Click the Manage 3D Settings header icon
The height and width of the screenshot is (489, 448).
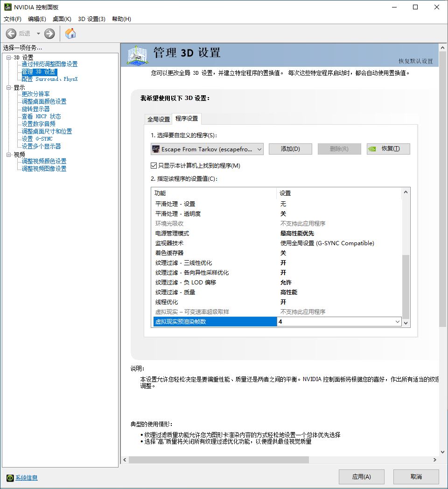point(137,55)
